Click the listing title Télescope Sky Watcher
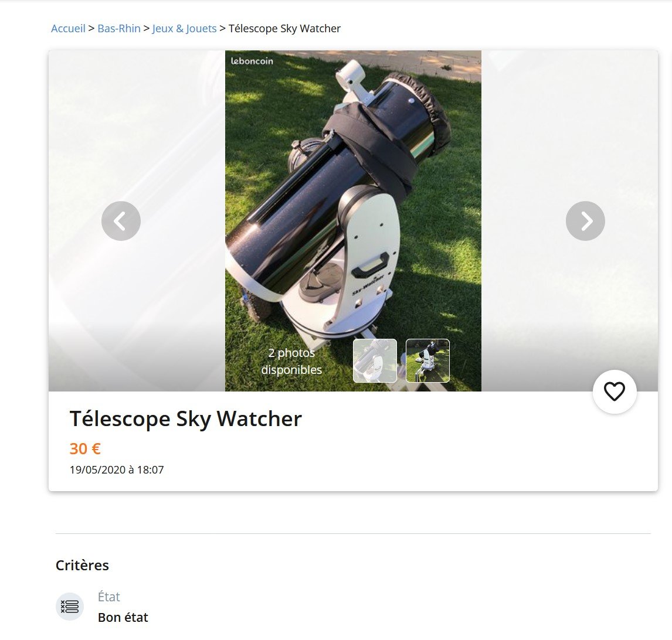 pyautogui.click(x=185, y=418)
